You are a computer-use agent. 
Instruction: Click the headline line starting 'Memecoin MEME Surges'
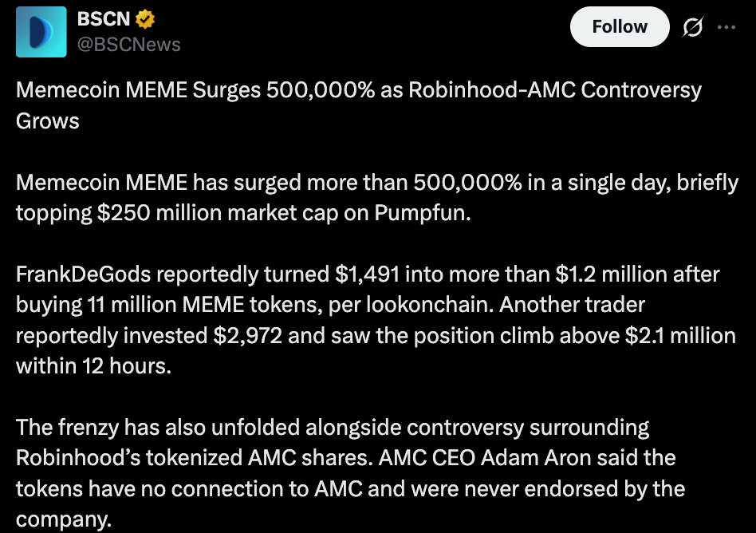tap(359, 90)
